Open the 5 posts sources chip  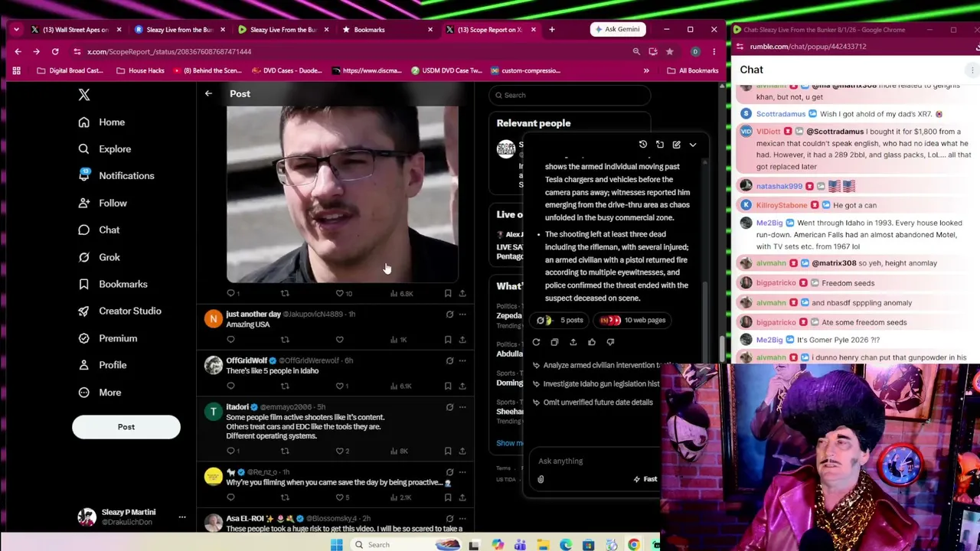[x=560, y=321]
